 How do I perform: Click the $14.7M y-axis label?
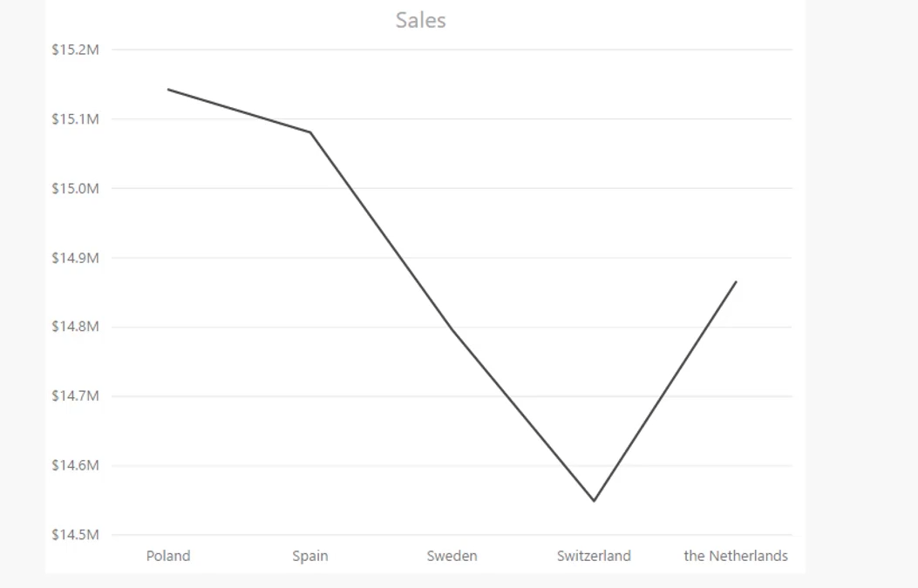point(76,396)
